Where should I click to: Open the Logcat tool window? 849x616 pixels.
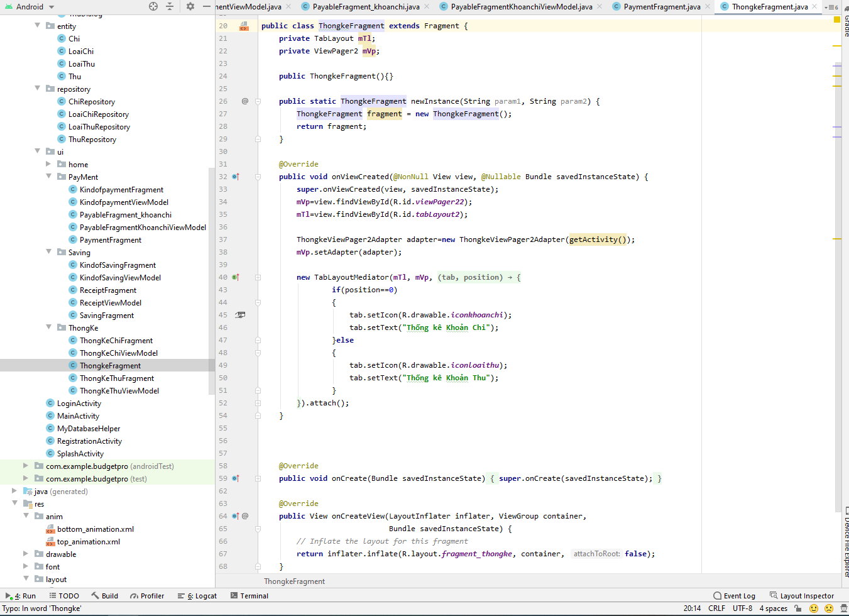tap(197, 596)
